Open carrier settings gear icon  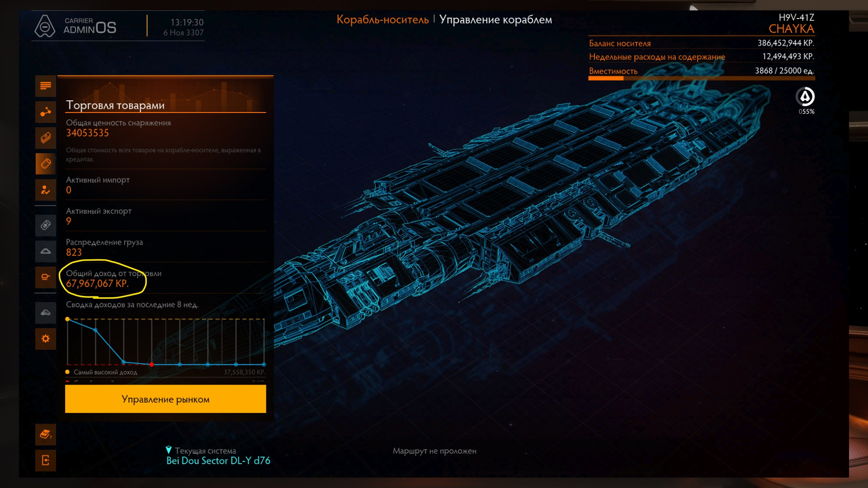pyautogui.click(x=46, y=338)
